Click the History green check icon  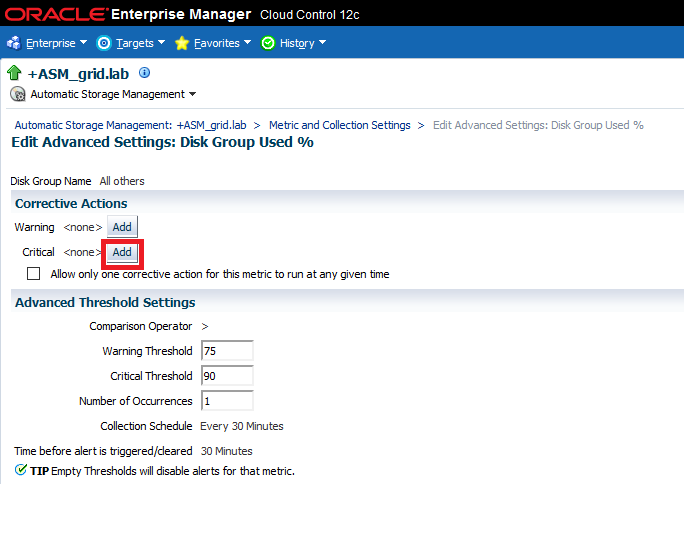coord(268,43)
